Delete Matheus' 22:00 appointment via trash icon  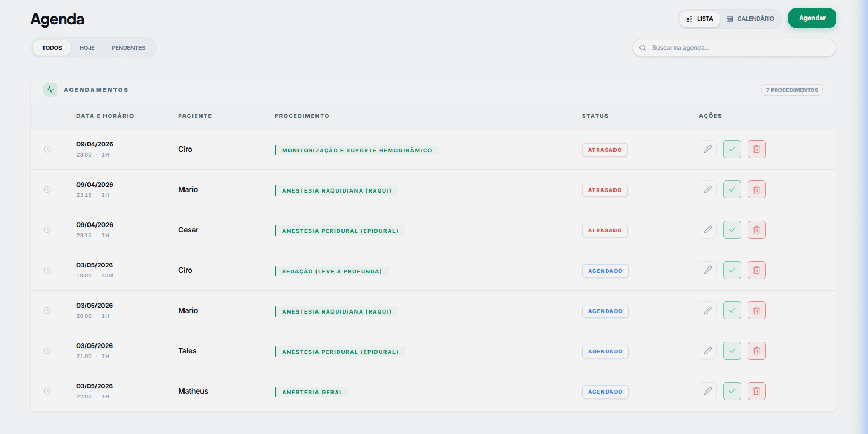756,391
